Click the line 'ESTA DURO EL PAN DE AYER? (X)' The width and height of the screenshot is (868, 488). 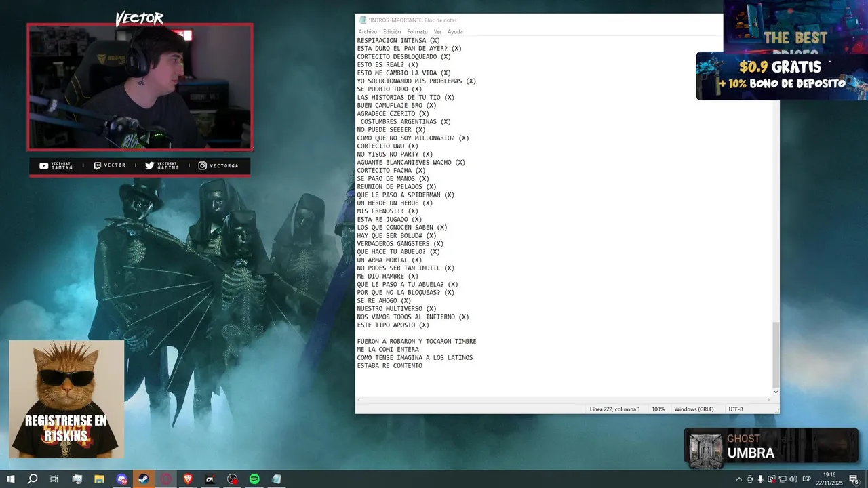tap(410, 49)
